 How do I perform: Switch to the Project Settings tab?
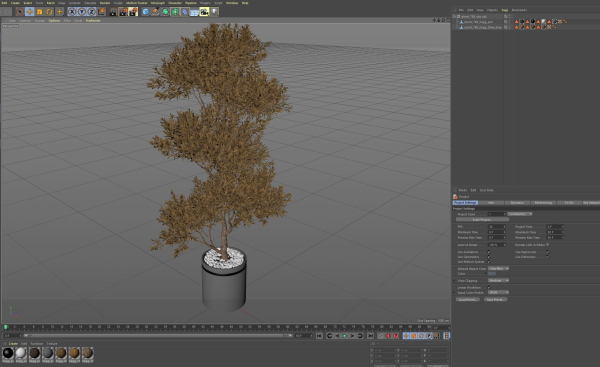coord(465,202)
